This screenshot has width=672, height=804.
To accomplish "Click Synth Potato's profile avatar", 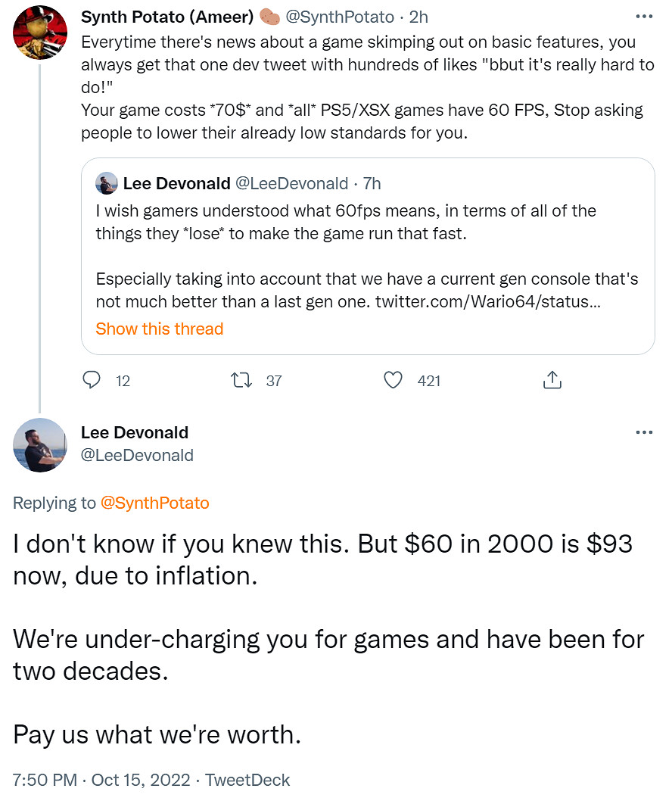I will click(41, 33).
